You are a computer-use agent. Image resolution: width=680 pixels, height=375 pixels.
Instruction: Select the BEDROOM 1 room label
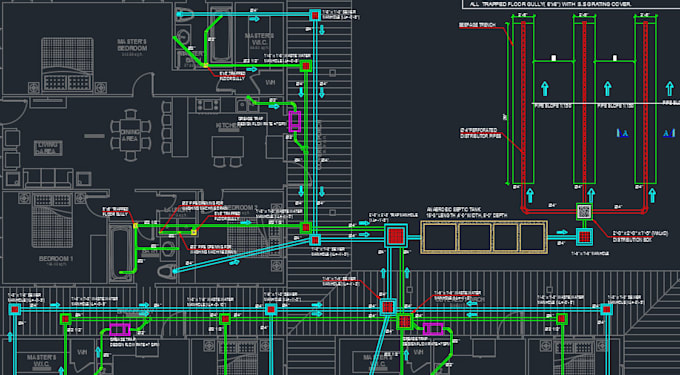pyautogui.click(x=56, y=259)
